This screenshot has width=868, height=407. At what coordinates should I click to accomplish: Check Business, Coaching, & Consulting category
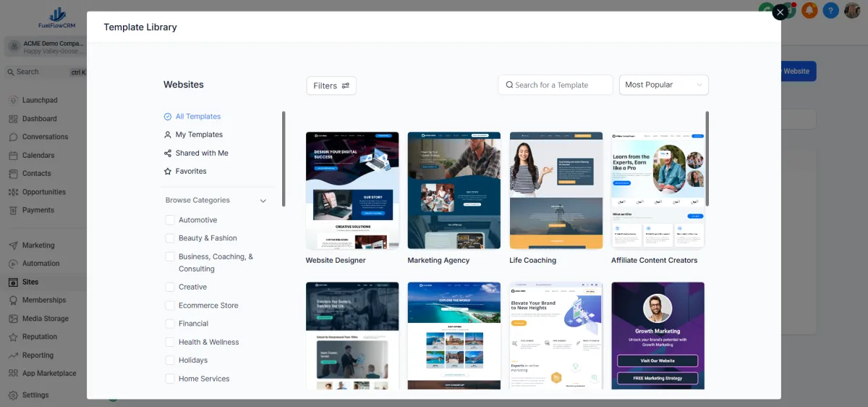pyautogui.click(x=170, y=256)
